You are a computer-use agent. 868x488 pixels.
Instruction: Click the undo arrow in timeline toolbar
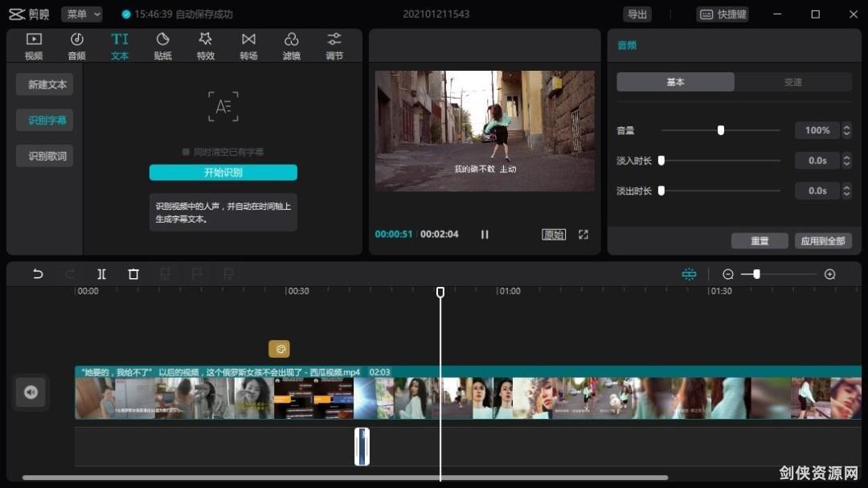click(x=38, y=274)
